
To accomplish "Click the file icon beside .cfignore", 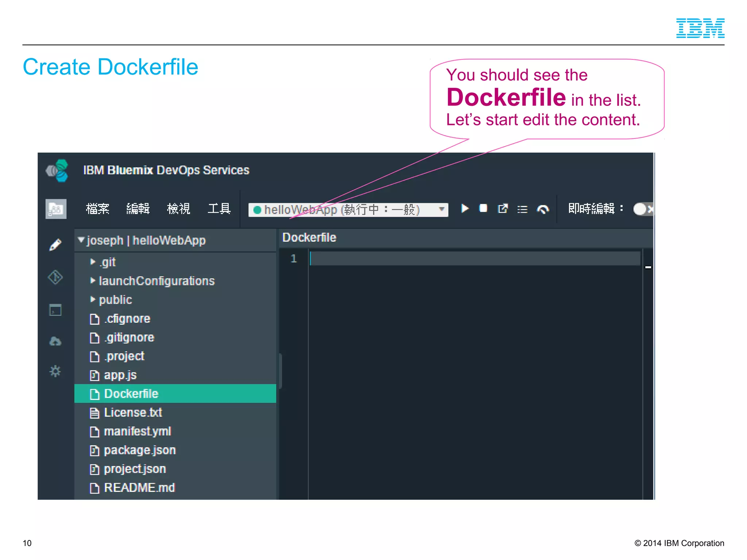I will pos(94,319).
